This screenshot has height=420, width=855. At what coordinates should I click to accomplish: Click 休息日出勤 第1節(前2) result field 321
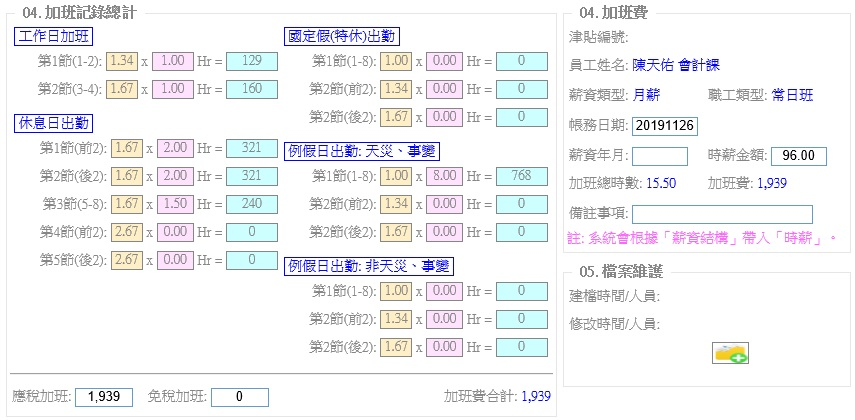coord(252,148)
